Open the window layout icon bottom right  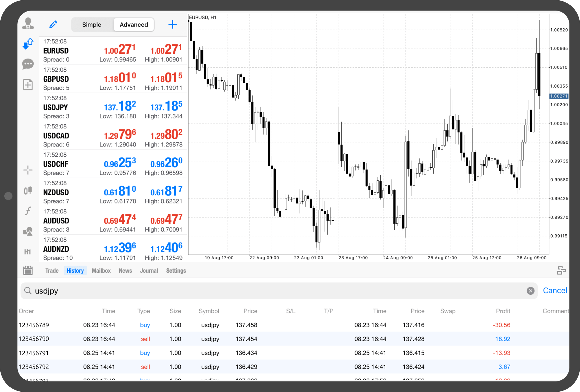click(x=562, y=270)
